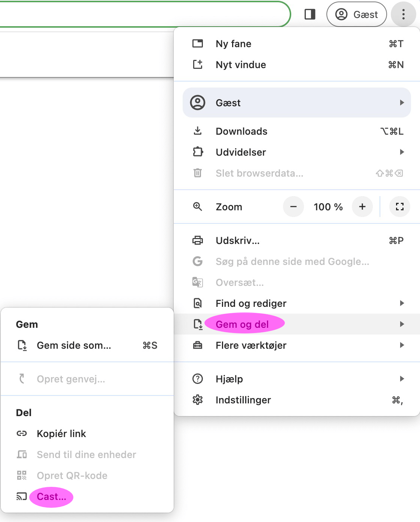Open the Hjælp question mark icon

[198, 379]
